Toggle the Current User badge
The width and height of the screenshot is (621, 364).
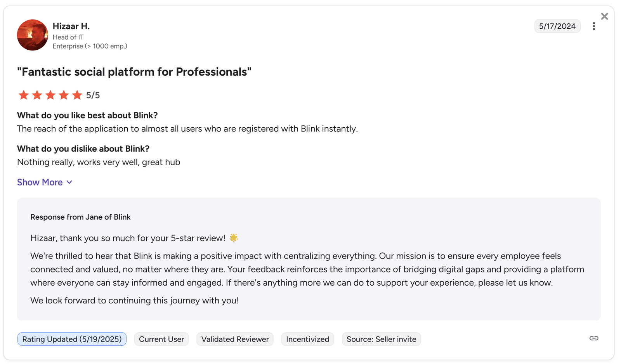[161, 339]
